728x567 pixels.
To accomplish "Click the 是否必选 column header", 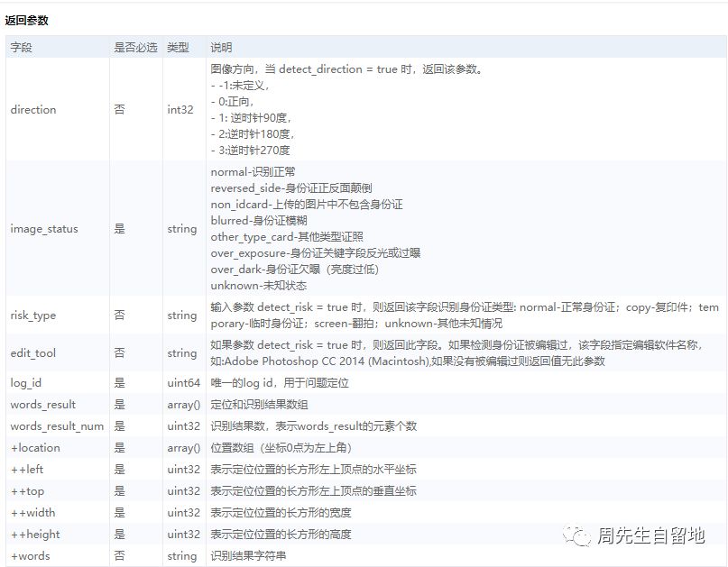I will [x=135, y=48].
